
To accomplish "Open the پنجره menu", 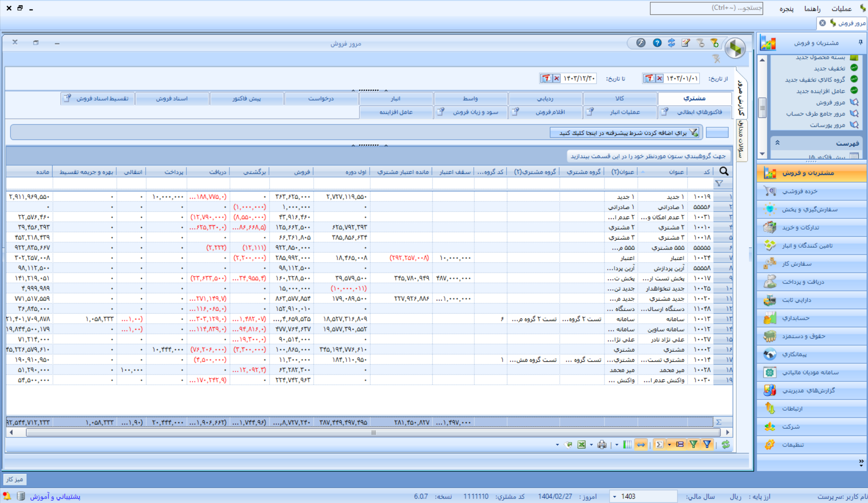I will click(787, 9).
